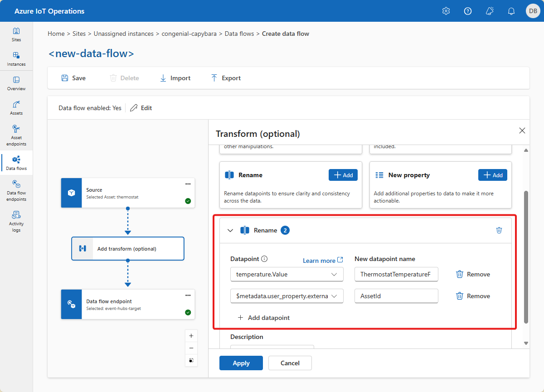The image size is (544, 392).
Task: Delete the Rename transform trash icon
Action: [499, 230]
